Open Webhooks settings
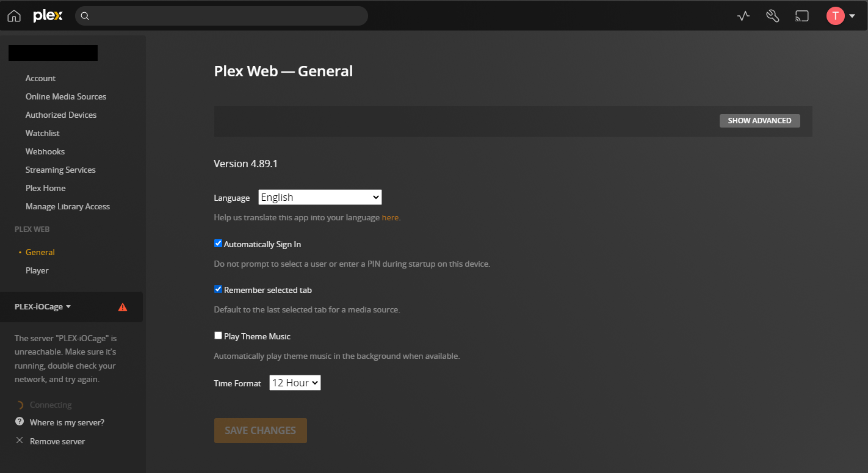This screenshot has width=868, height=473. (45, 151)
